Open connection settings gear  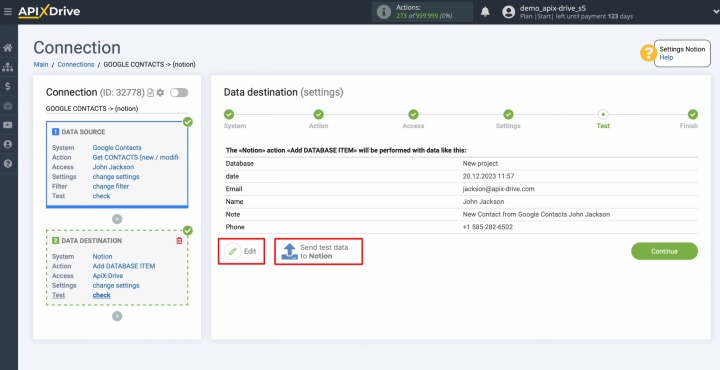pos(160,93)
